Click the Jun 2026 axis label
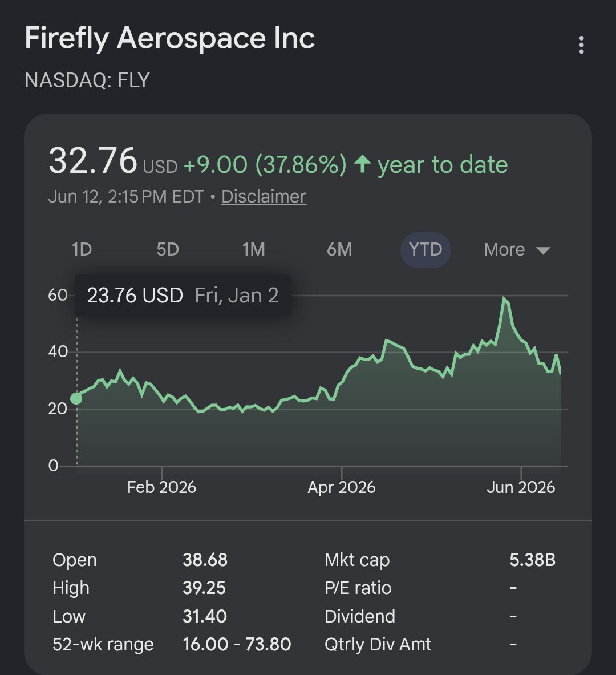Image resolution: width=616 pixels, height=675 pixels. [521, 487]
